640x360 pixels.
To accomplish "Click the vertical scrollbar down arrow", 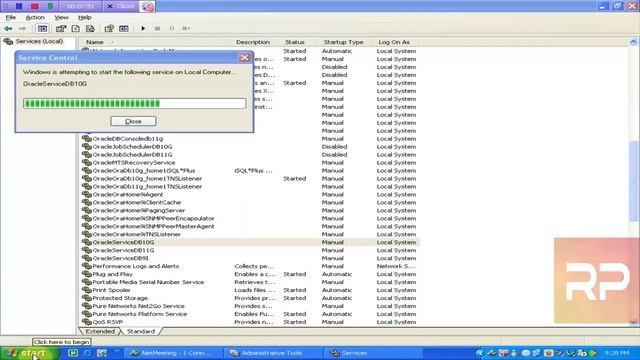I will point(633,322).
